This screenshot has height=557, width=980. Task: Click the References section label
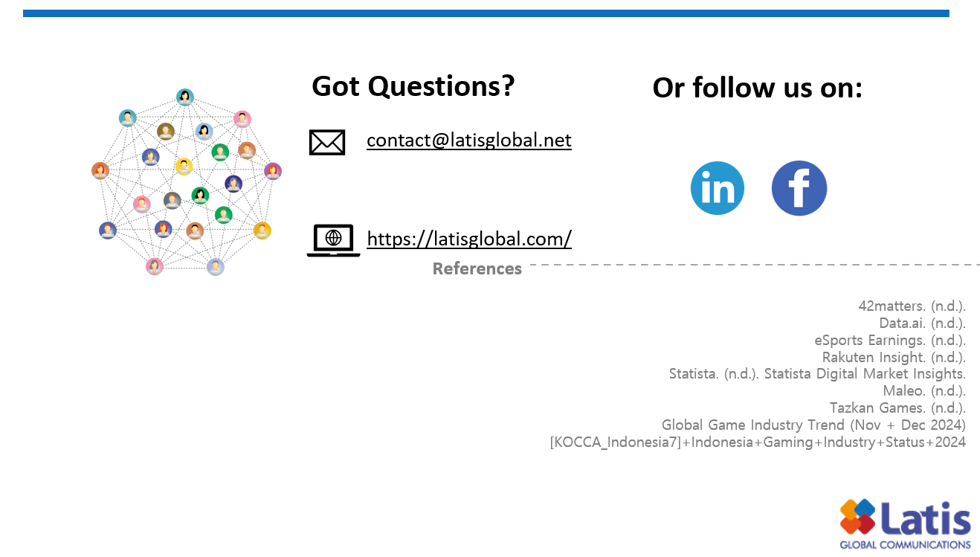click(477, 268)
